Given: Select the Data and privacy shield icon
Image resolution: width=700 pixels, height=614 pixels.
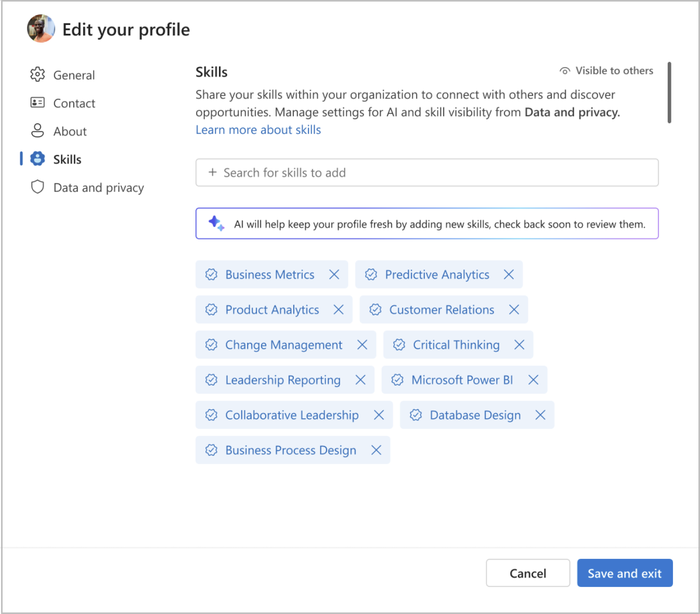Looking at the screenshot, I should click(37, 187).
